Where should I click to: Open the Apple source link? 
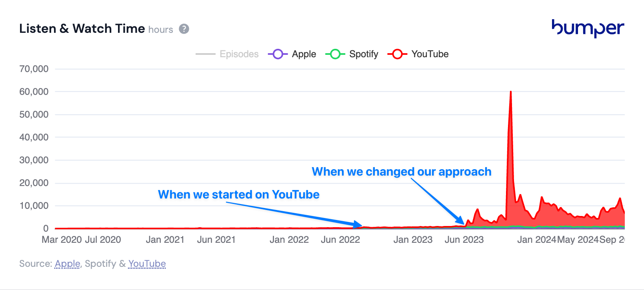tap(68, 264)
